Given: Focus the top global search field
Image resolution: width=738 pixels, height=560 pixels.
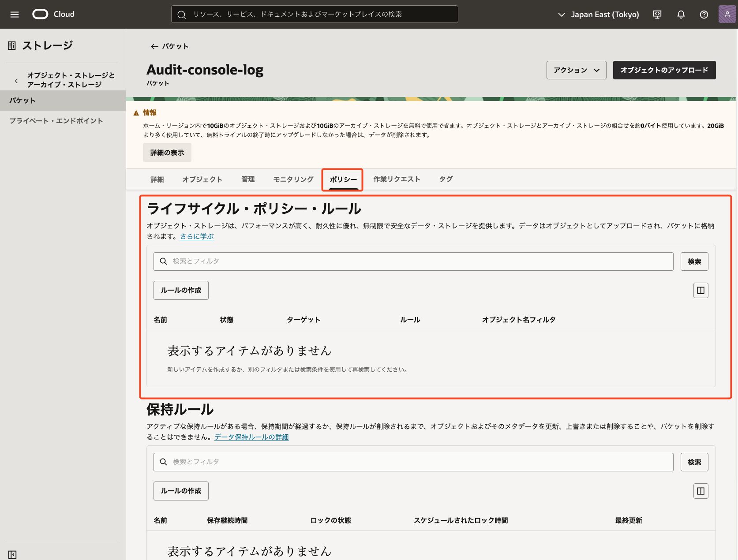Looking at the screenshot, I should pyautogui.click(x=314, y=14).
